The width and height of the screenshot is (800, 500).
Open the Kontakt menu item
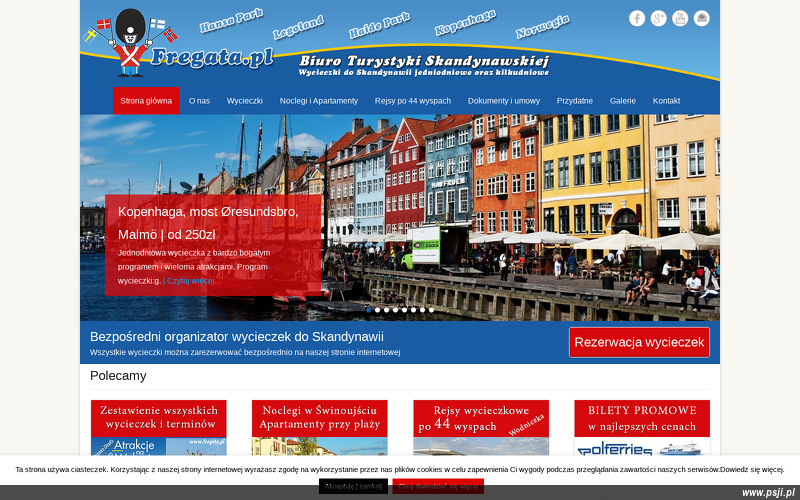(666, 101)
